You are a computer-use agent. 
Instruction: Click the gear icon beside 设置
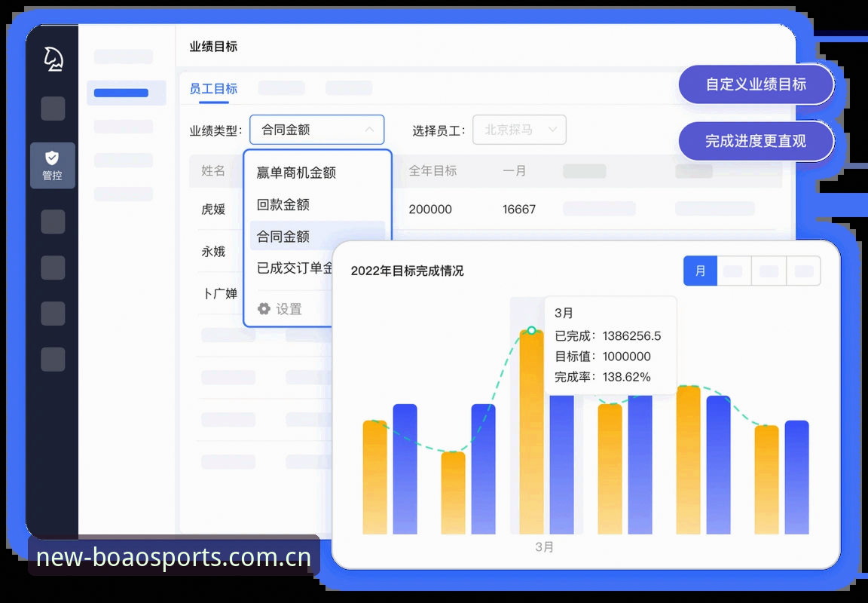coord(264,308)
